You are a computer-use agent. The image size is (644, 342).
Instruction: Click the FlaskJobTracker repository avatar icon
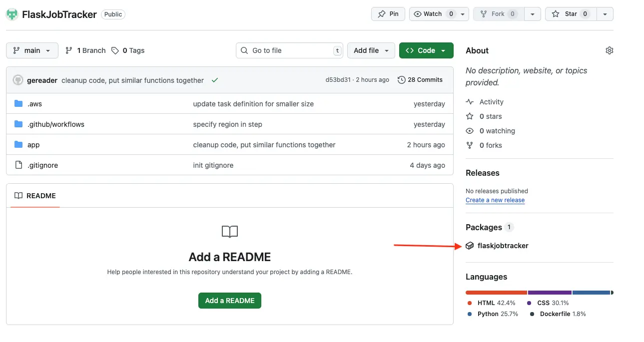[x=12, y=14]
